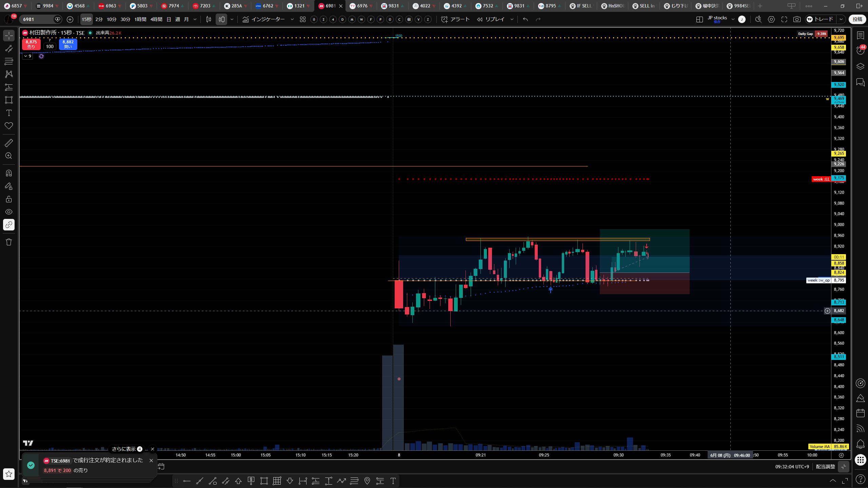This screenshot has height=488, width=868.
Task: Open the alerts panel bell icon
Action: [861, 444]
